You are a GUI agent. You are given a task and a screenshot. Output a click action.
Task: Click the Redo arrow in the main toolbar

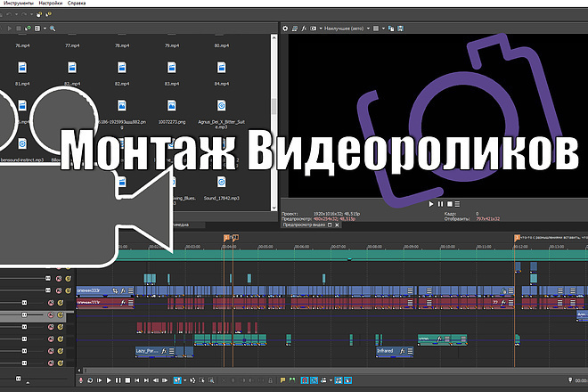tap(24, 14)
